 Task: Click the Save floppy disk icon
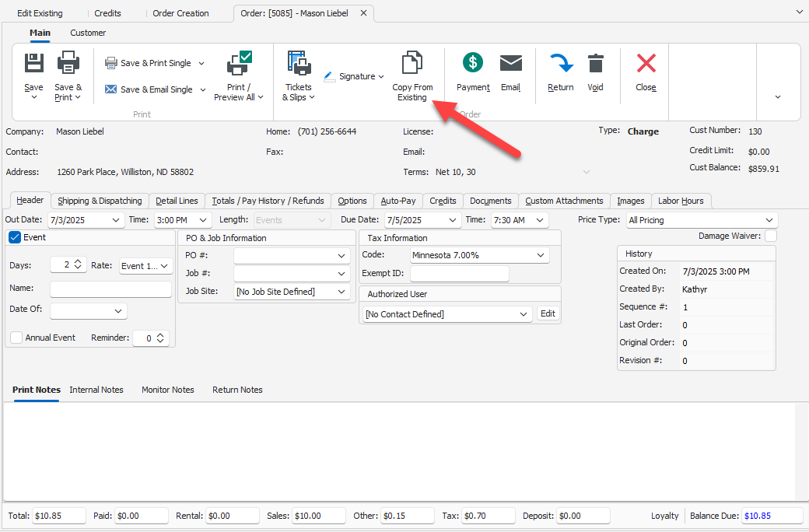click(x=34, y=64)
